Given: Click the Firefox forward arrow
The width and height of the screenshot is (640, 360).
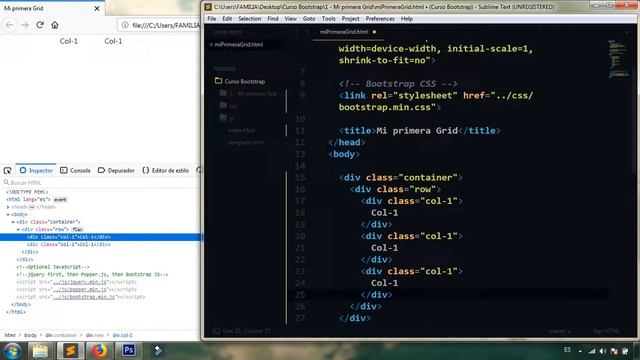Looking at the screenshot, I should pos(24,25).
